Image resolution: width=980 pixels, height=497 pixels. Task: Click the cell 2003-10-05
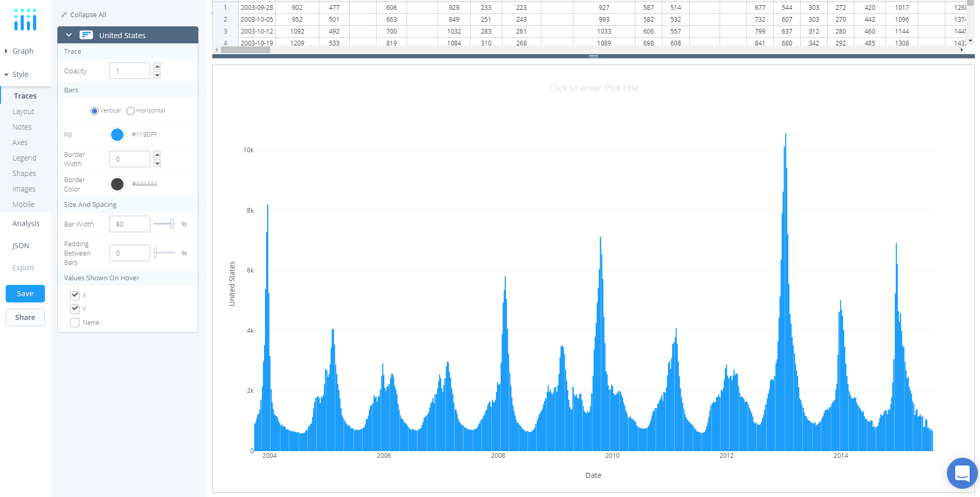pos(257,19)
